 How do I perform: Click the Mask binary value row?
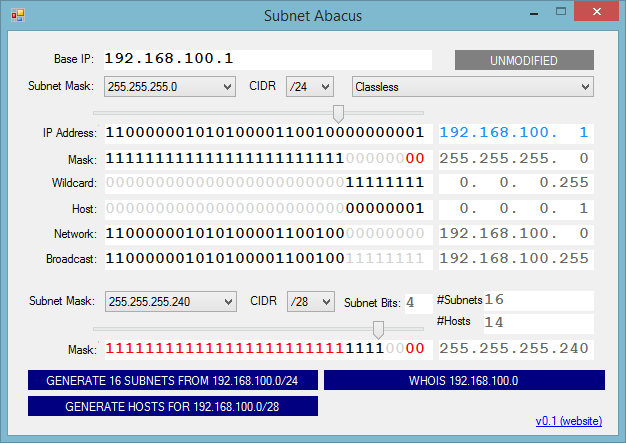tap(268, 159)
